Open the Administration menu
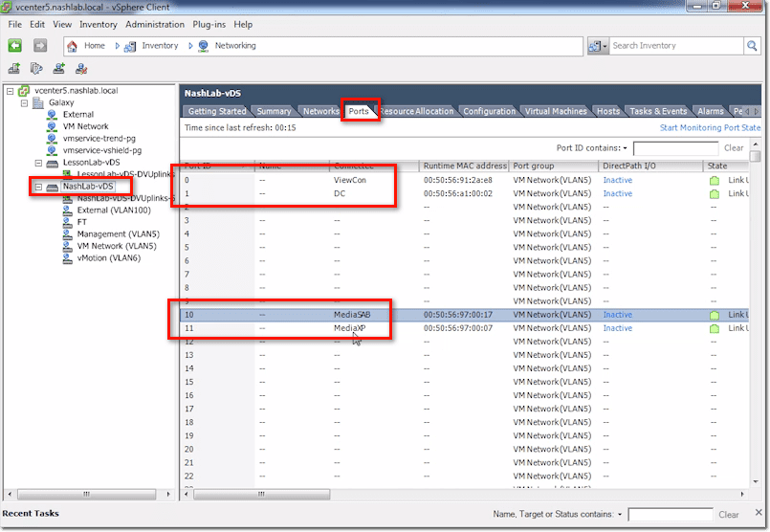 coord(155,25)
